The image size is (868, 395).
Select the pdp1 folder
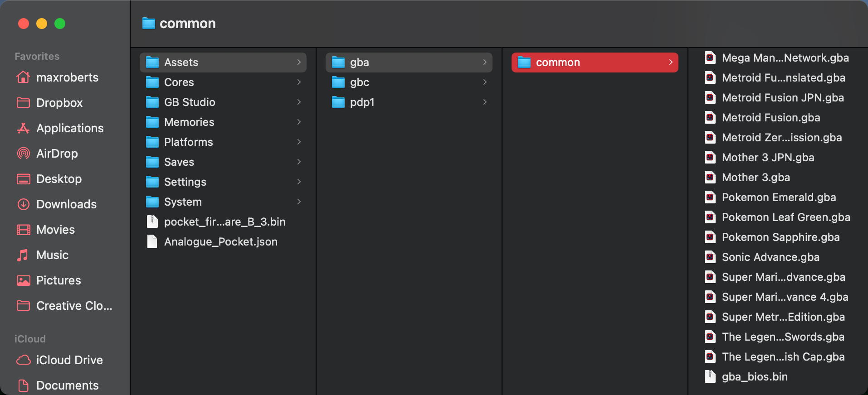coord(362,102)
